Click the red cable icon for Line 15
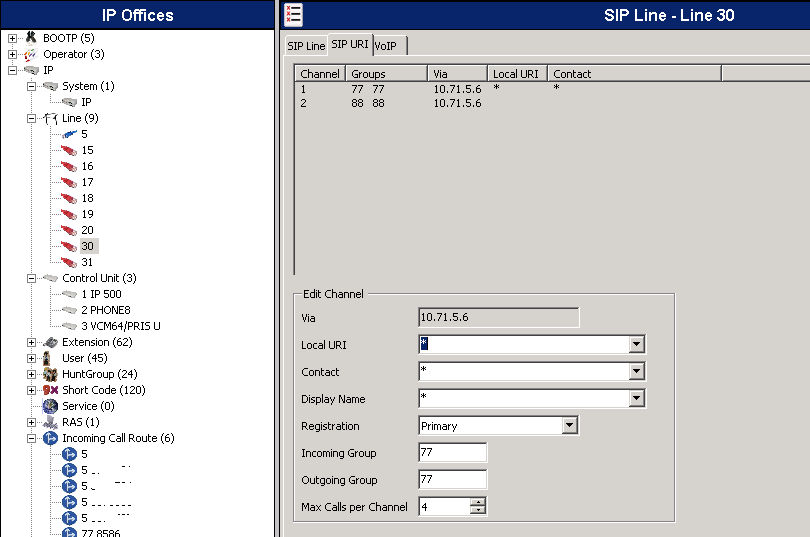810x537 pixels. (x=69, y=150)
